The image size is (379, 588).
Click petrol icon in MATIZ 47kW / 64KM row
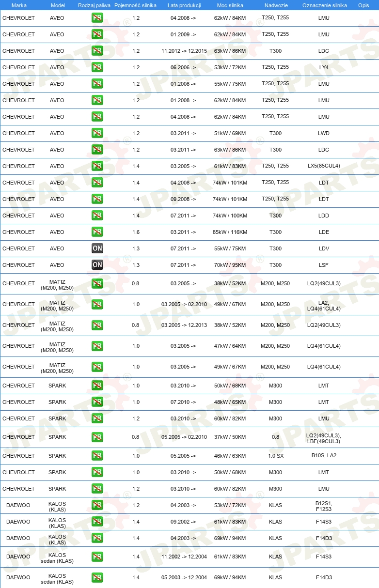pyautogui.click(x=97, y=346)
